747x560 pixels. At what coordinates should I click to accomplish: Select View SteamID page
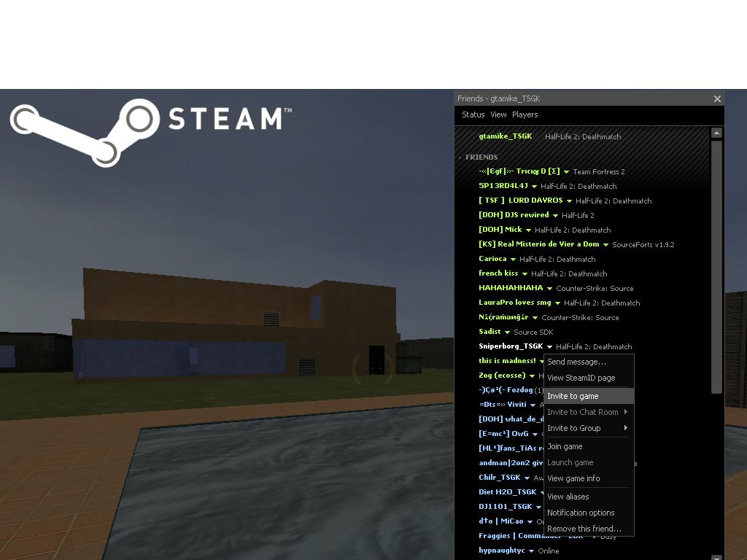point(581,378)
